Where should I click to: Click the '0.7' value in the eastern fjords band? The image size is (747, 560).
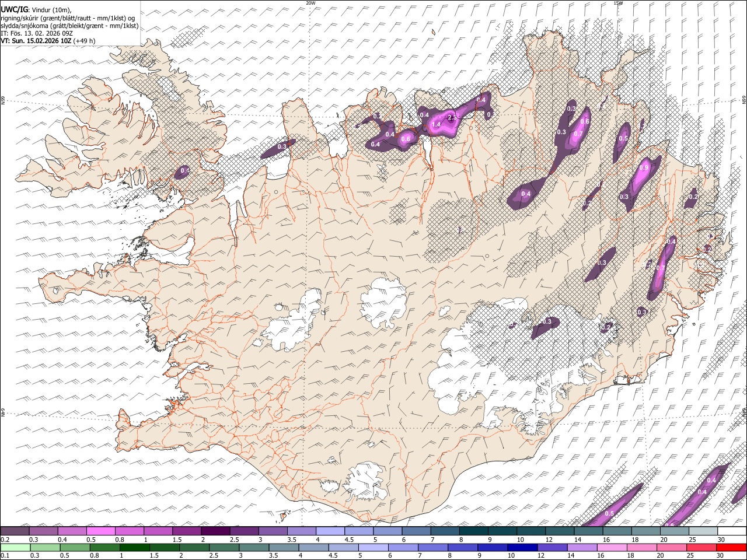tap(661, 268)
